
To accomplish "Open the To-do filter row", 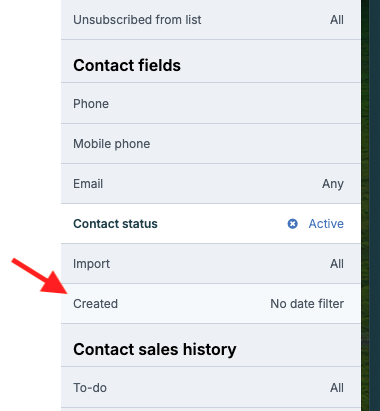I will pos(211,388).
